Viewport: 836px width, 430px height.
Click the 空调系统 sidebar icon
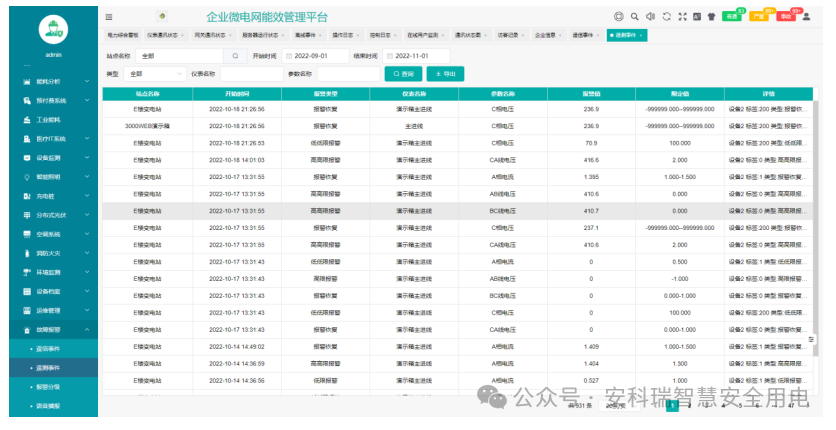[27, 234]
